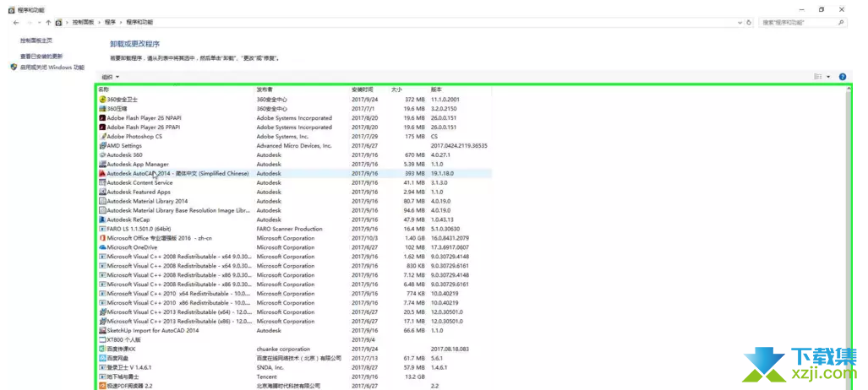Select Microsoft Visual C++ 2010 x86 Redistributable row
The image size is (868, 390).
(x=294, y=302)
